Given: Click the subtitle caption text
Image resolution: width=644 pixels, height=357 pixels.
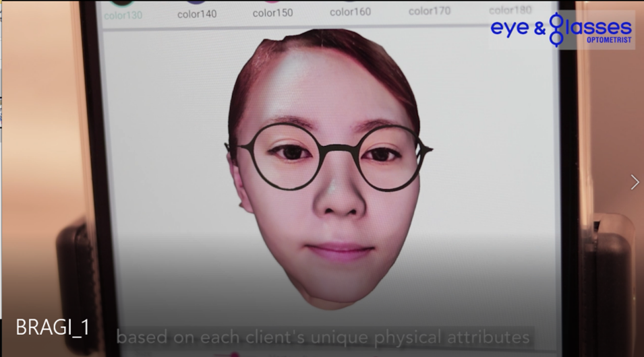Looking at the screenshot, I should [322, 336].
